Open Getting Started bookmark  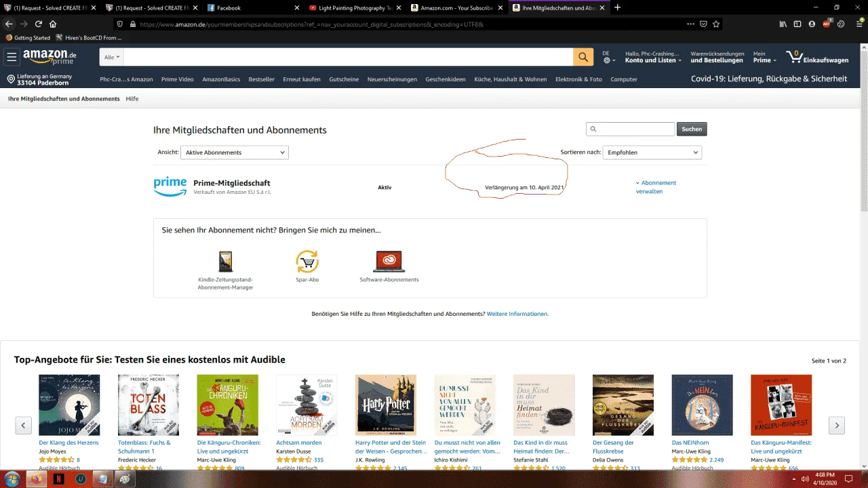click(x=28, y=38)
